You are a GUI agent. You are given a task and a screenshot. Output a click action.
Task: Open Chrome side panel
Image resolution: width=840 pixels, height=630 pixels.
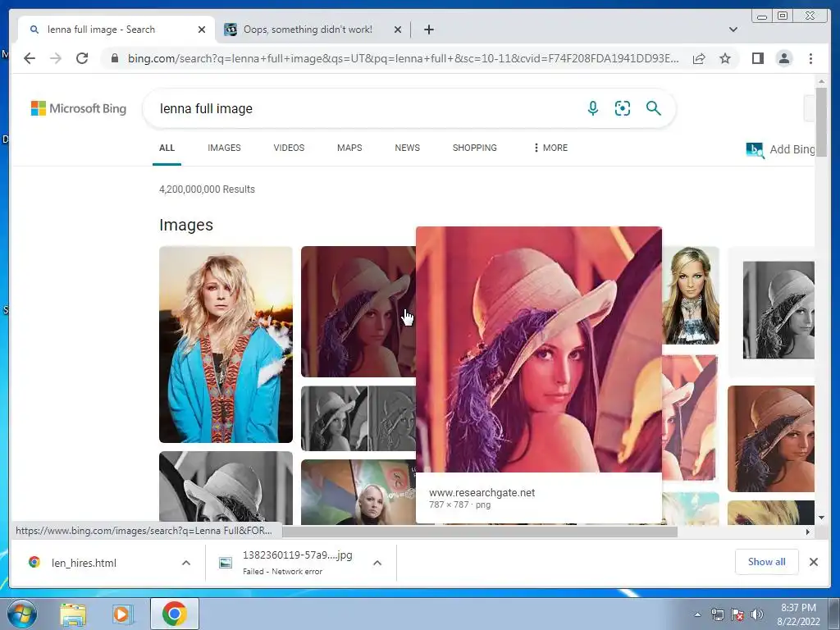pyautogui.click(x=757, y=58)
